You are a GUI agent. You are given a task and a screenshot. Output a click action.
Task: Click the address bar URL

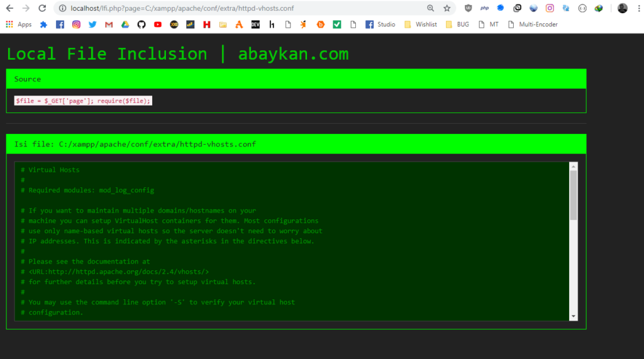coord(182,8)
